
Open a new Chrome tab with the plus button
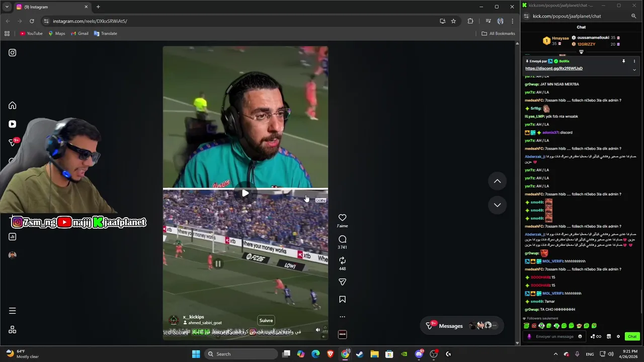point(98,7)
